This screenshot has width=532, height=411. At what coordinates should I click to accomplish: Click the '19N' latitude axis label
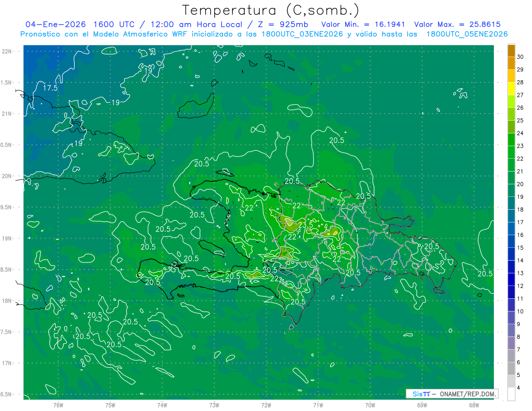coord(7,239)
